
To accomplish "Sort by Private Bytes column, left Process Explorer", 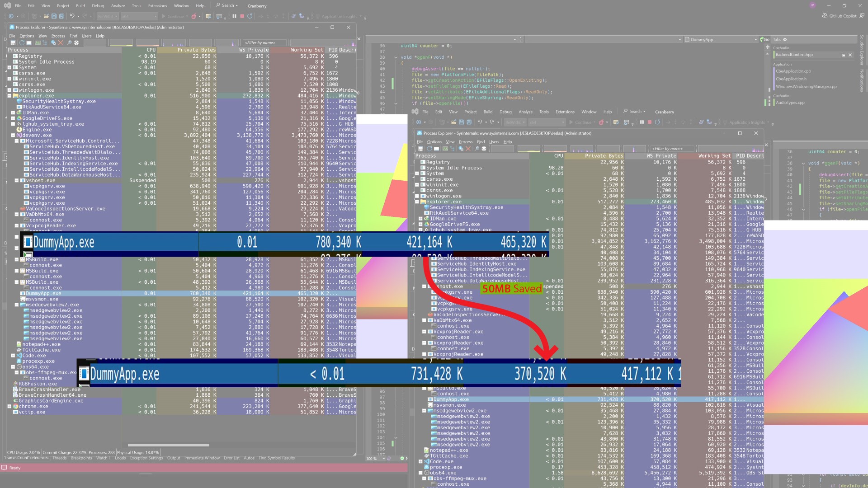I will pos(187,50).
